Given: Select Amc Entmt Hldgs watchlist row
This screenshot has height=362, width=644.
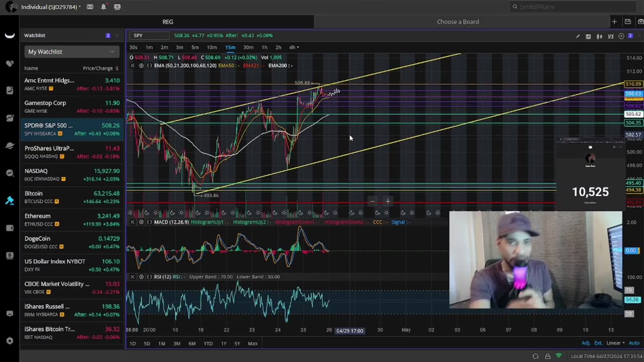Looking at the screenshot, I should pos(72,84).
